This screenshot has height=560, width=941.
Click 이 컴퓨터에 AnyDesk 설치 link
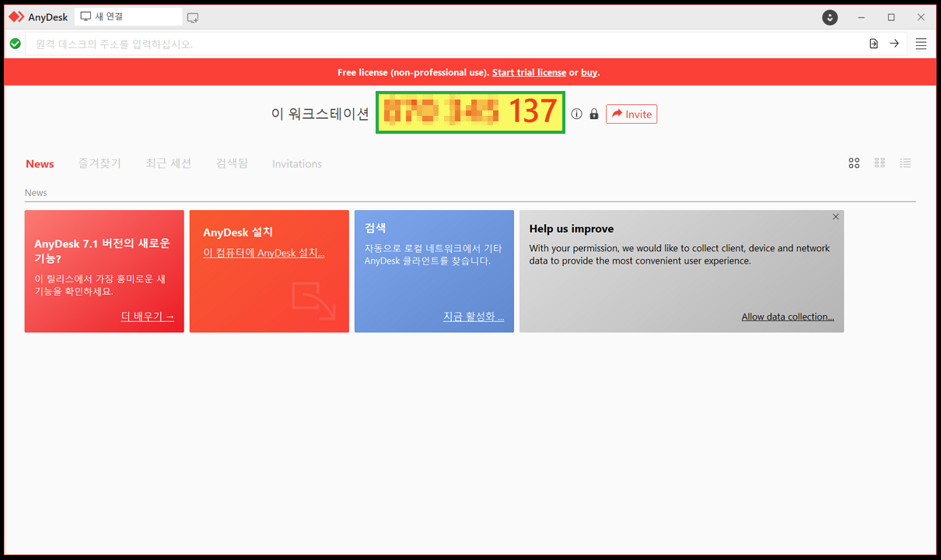pyautogui.click(x=264, y=253)
